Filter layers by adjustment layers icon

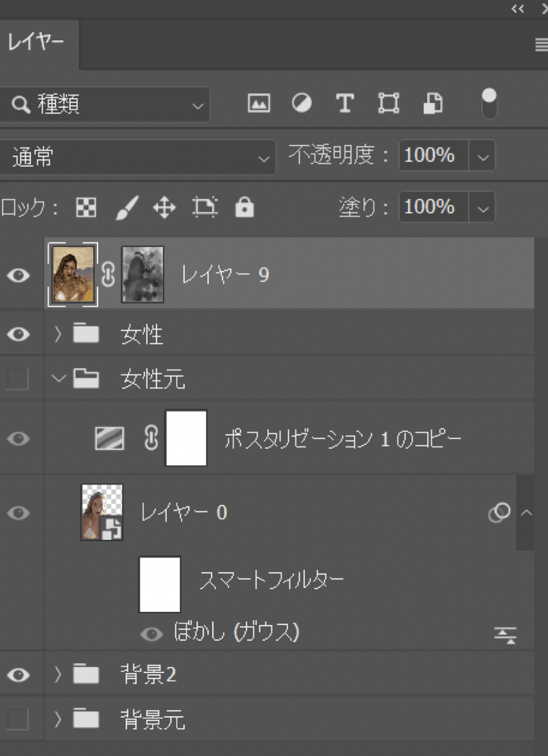(x=301, y=103)
